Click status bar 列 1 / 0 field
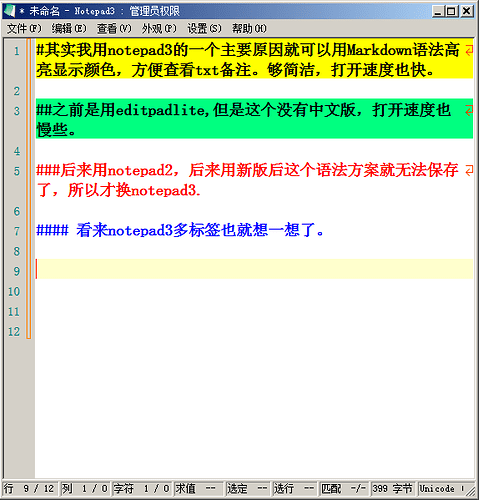 85,489
